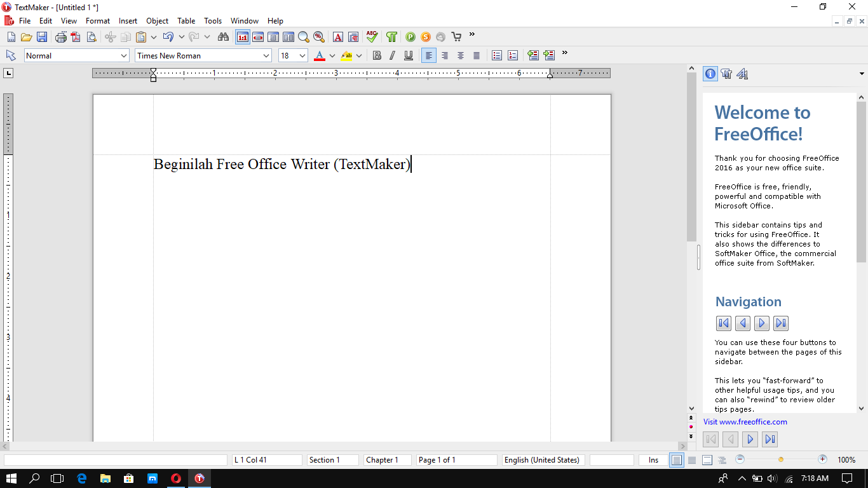Open the Table menu
This screenshot has height=488, width=868.
186,21
